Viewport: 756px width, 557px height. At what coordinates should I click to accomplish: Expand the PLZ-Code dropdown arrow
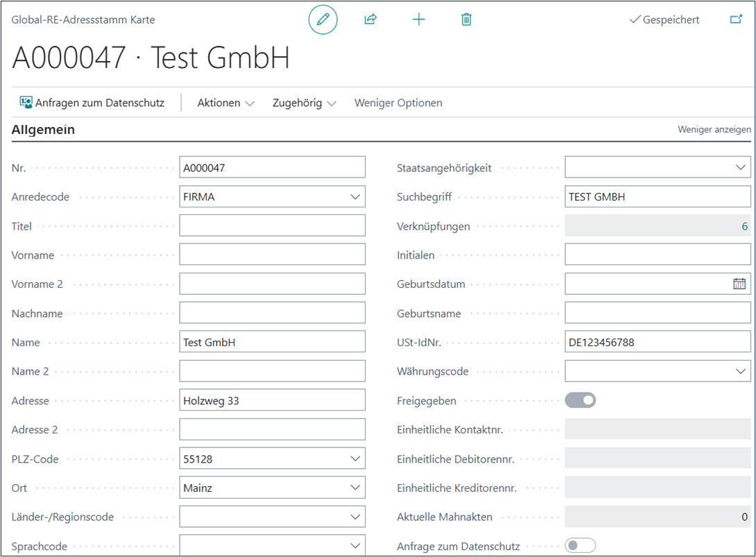point(355,459)
